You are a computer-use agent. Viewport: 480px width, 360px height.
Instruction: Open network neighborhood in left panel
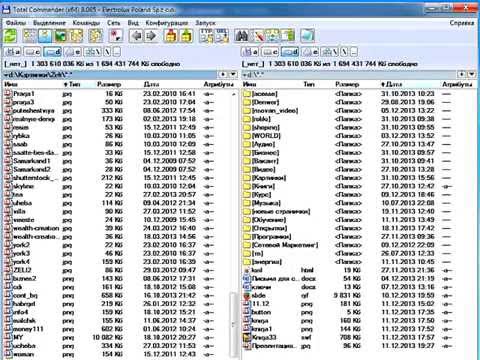coord(92,52)
